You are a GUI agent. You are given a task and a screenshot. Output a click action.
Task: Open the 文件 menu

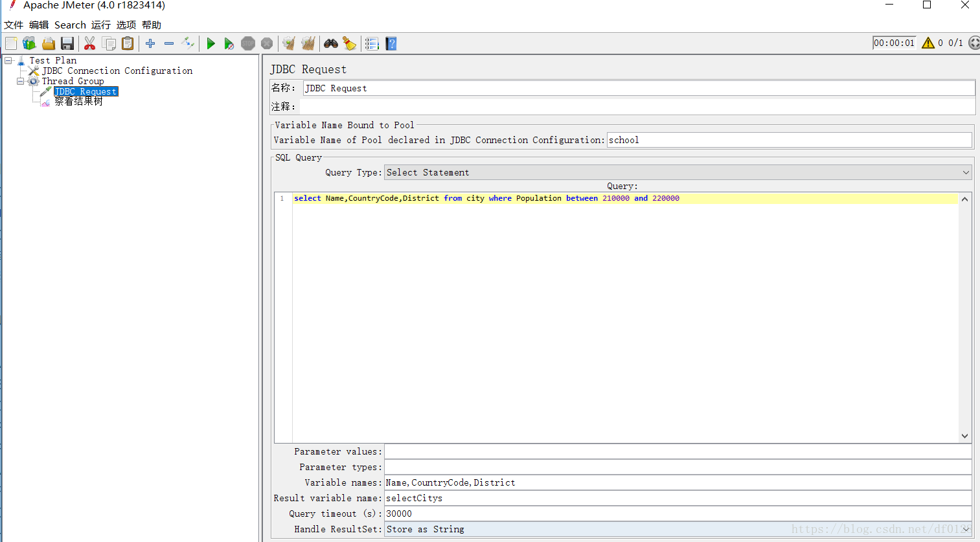click(14, 25)
